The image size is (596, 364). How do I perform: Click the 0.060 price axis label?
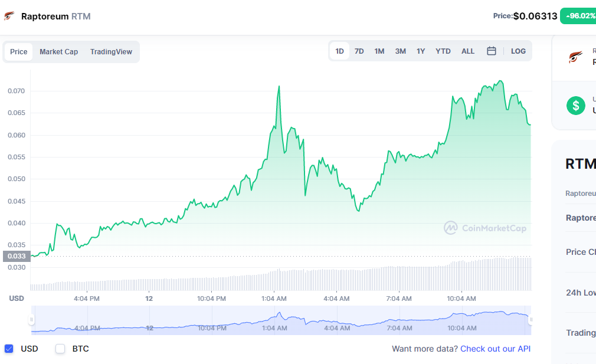[x=17, y=135]
